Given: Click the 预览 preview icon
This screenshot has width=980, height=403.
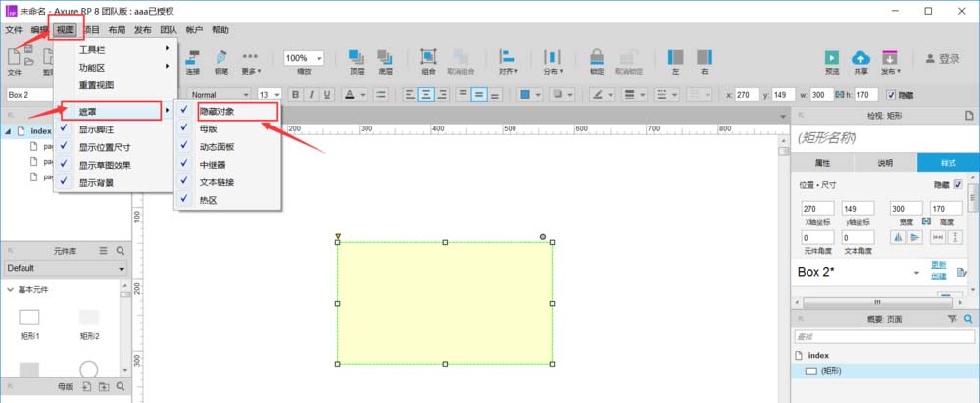Looking at the screenshot, I should click(832, 58).
